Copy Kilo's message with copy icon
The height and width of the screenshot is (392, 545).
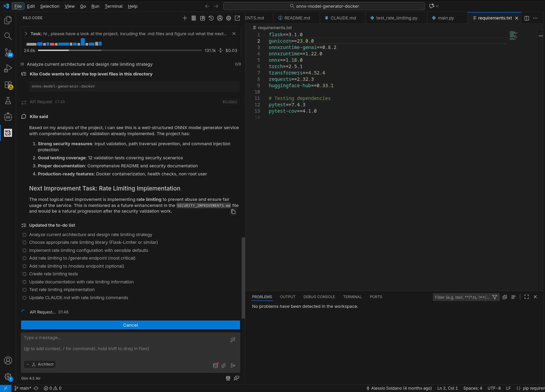(x=233, y=212)
